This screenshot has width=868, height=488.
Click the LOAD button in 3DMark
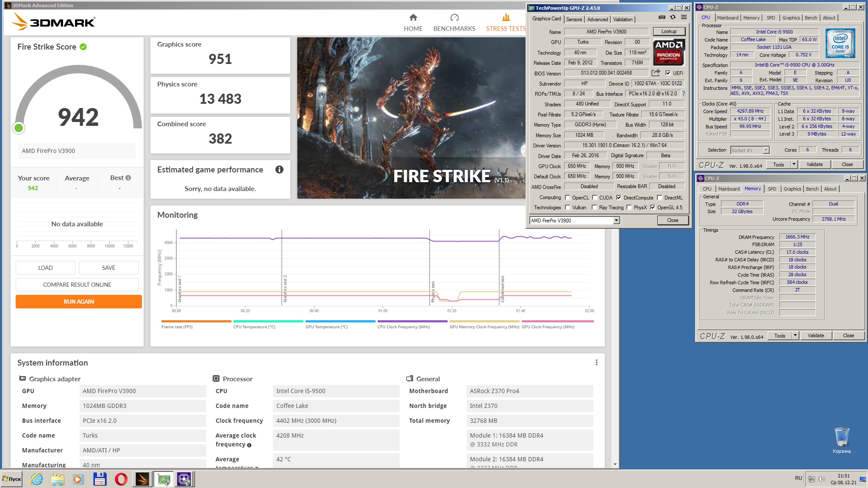(45, 268)
